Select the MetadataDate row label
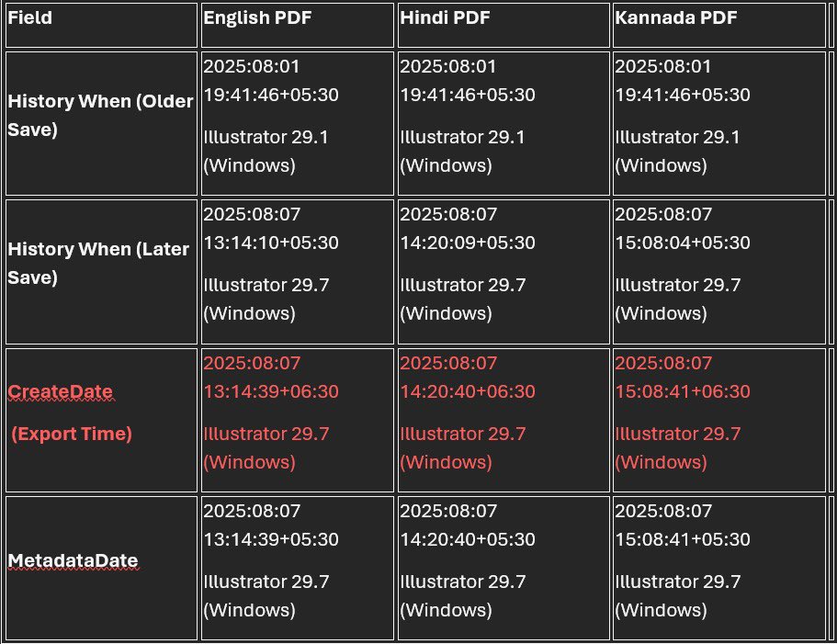The image size is (837, 644). point(73,560)
